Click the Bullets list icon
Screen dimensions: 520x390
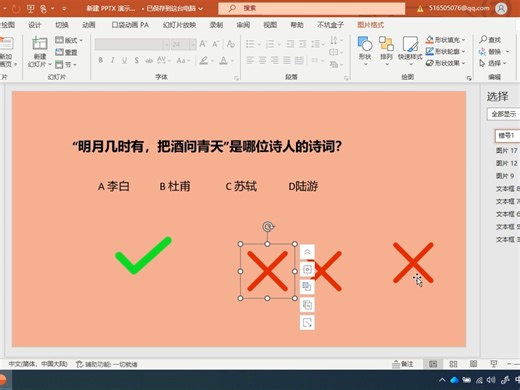tap(250, 44)
